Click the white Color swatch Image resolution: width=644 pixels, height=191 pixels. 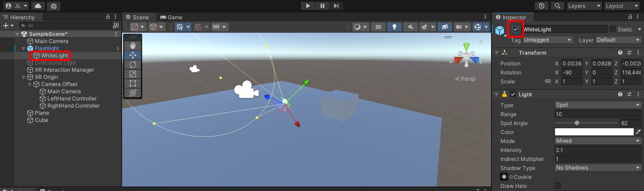click(594, 132)
